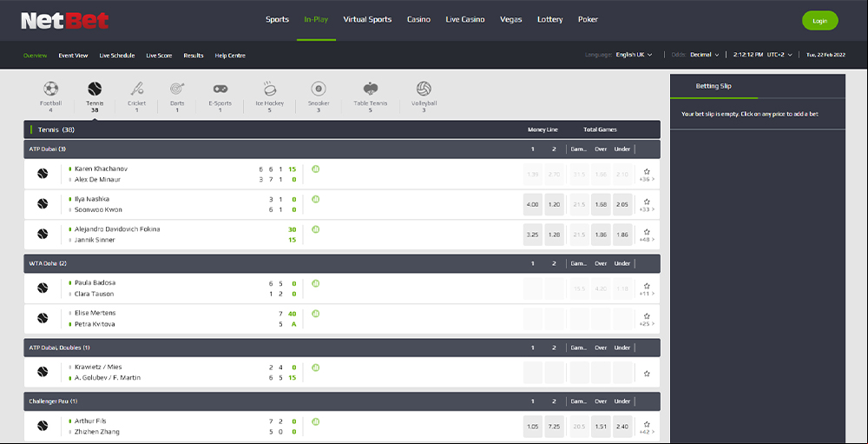Favourite the Krawietz / Mies doubles match
Viewport: 868px width, 444px height.
point(647,374)
